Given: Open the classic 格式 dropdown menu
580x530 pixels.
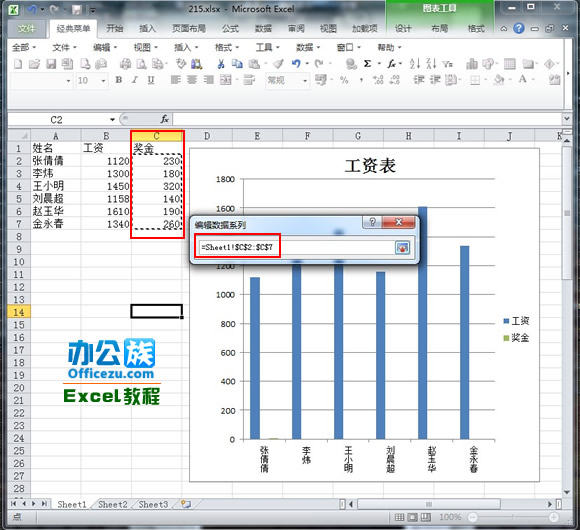Looking at the screenshot, I should point(227,47).
